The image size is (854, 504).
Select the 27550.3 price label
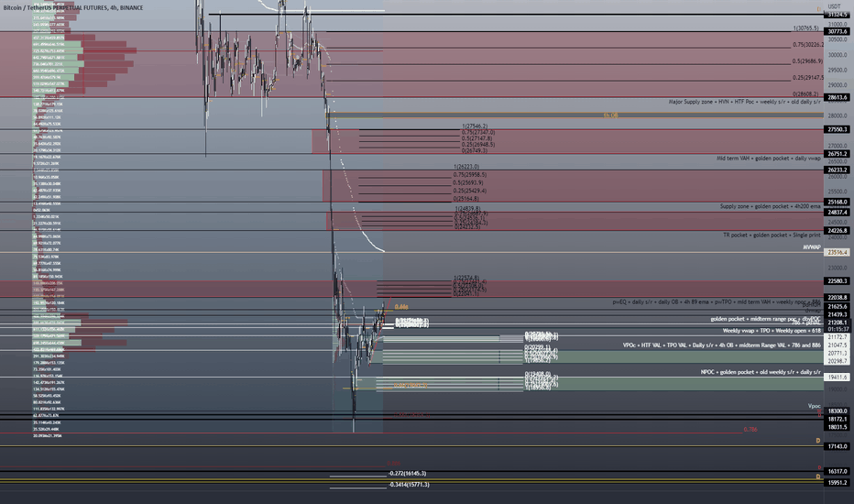point(838,130)
